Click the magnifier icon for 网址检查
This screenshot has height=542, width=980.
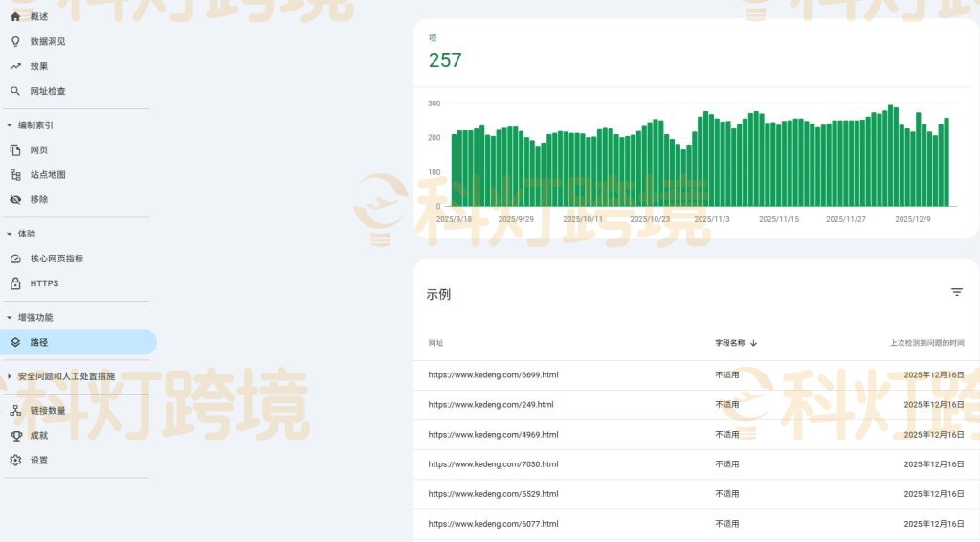(x=15, y=91)
